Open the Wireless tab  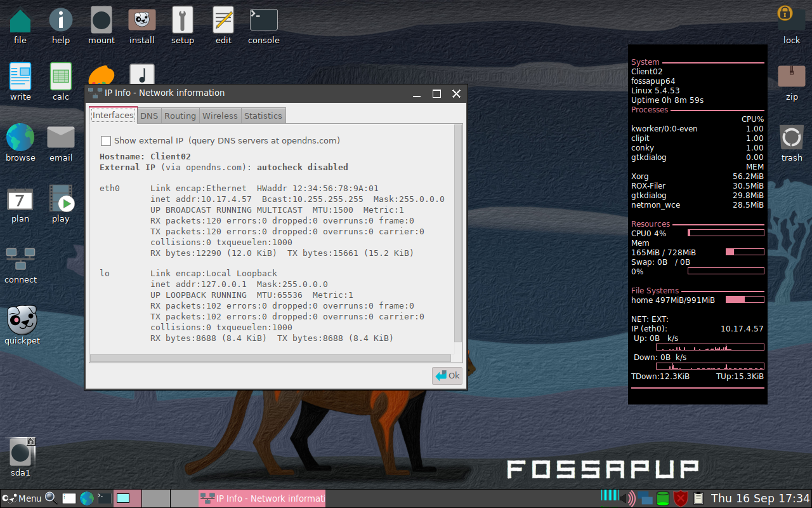pyautogui.click(x=220, y=116)
